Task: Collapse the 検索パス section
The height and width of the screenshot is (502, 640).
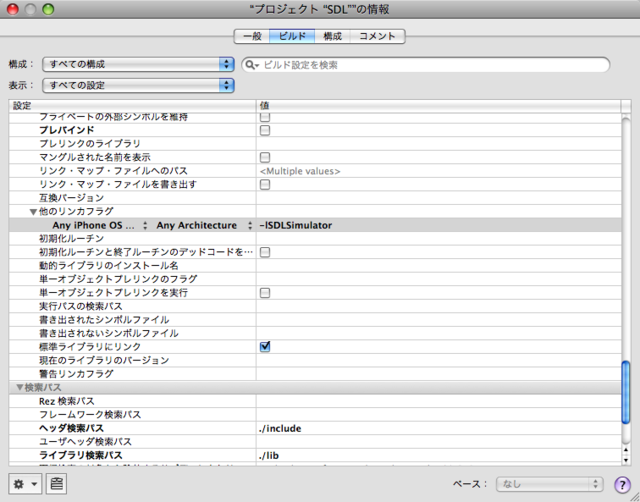Action: (x=19, y=387)
